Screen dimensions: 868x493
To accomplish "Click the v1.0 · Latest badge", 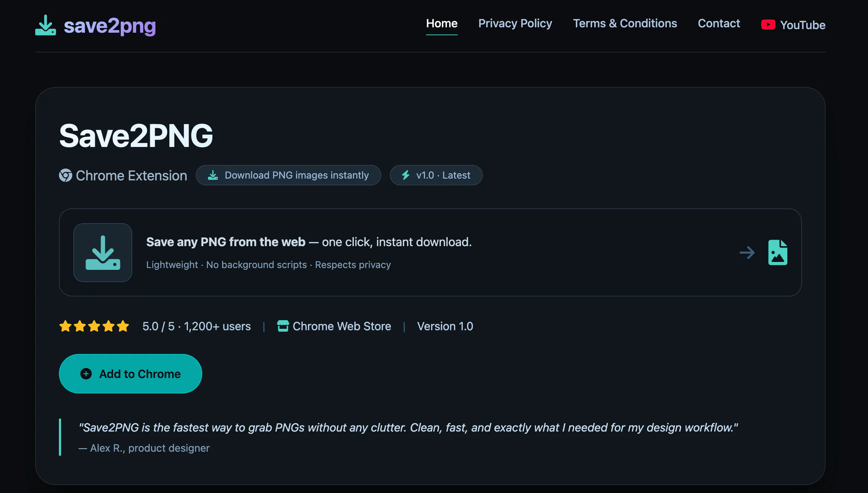I will 436,175.
